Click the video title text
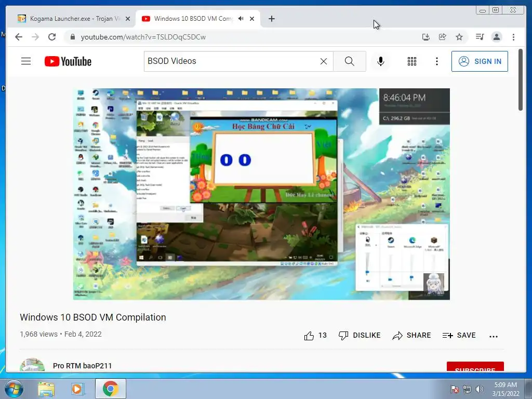 (x=93, y=317)
